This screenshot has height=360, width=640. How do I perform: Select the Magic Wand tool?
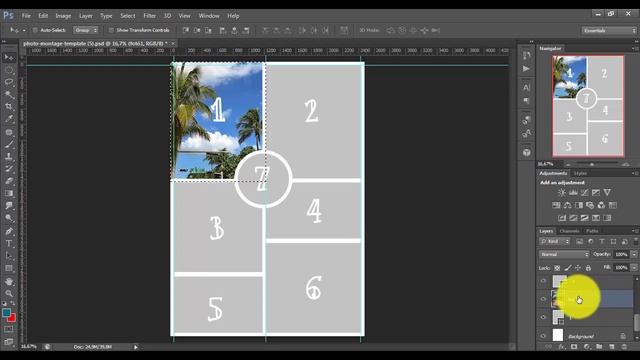point(9,95)
